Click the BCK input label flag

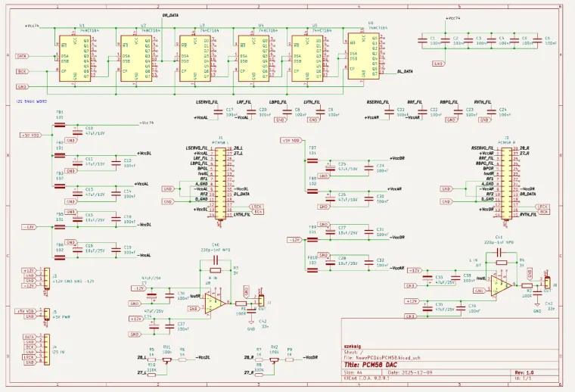tap(23, 71)
